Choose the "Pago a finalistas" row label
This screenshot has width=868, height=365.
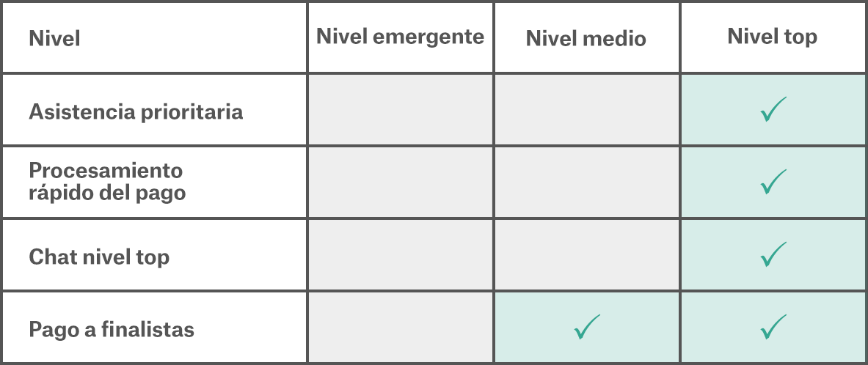112,329
